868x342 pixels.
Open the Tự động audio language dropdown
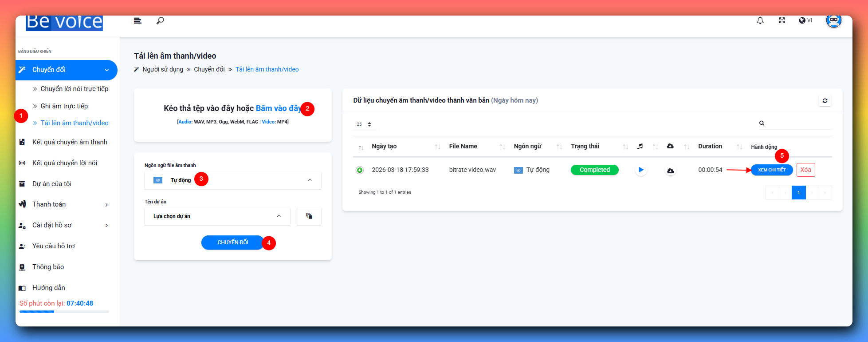pyautogui.click(x=232, y=180)
